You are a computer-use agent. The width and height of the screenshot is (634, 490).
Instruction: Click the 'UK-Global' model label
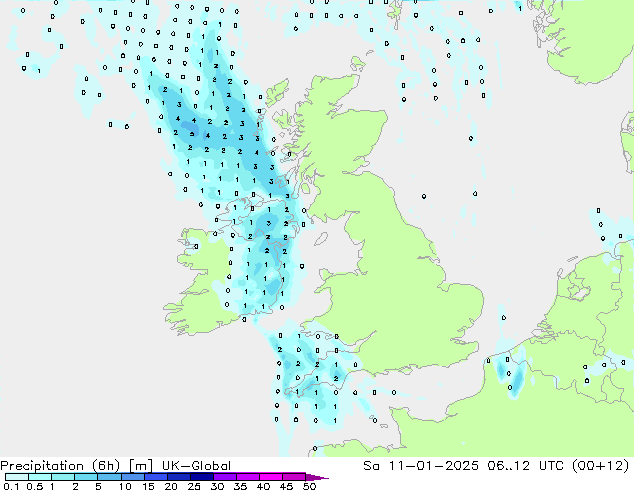[x=196, y=466]
